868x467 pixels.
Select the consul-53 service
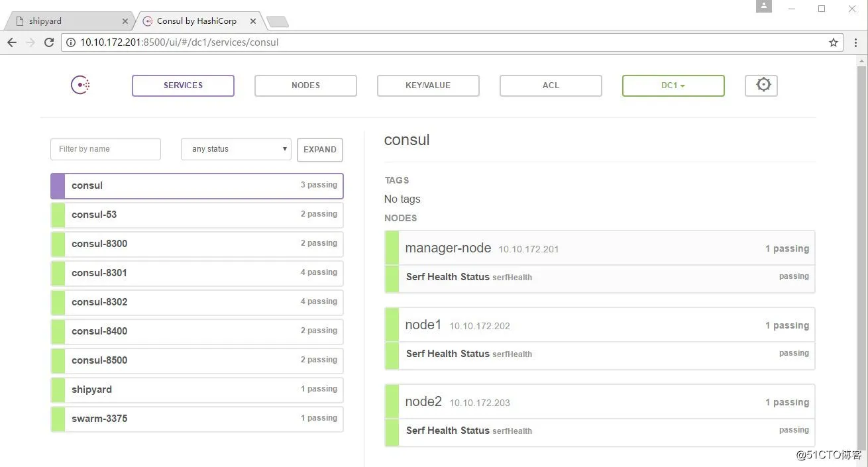pos(197,215)
